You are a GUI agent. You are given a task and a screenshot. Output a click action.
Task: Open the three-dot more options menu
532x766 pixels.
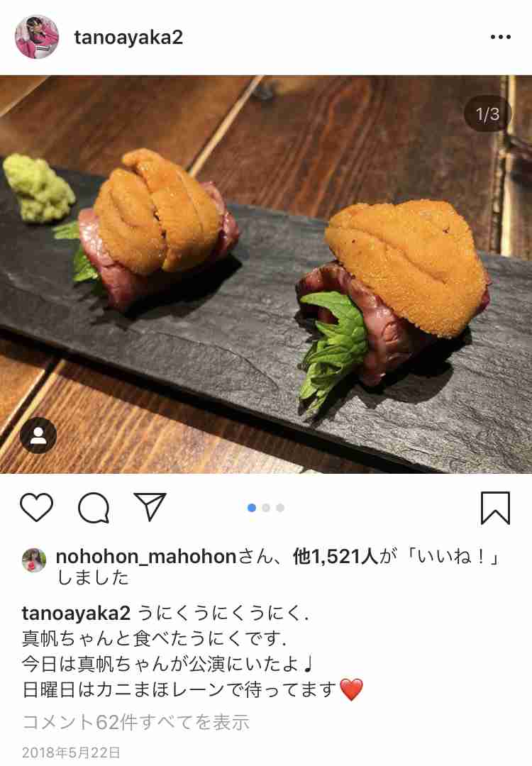click(501, 37)
